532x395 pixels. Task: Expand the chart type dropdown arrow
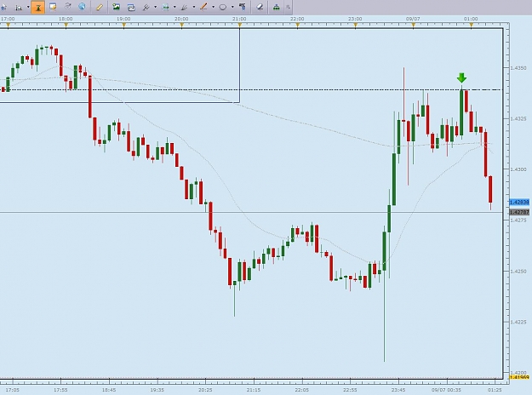pos(28,7)
